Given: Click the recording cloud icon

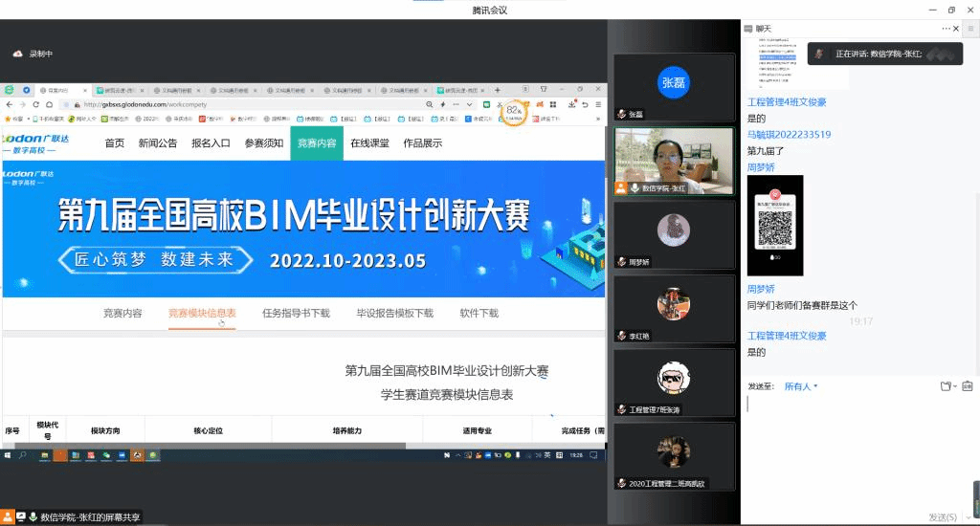Looking at the screenshot, I should (17, 55).
